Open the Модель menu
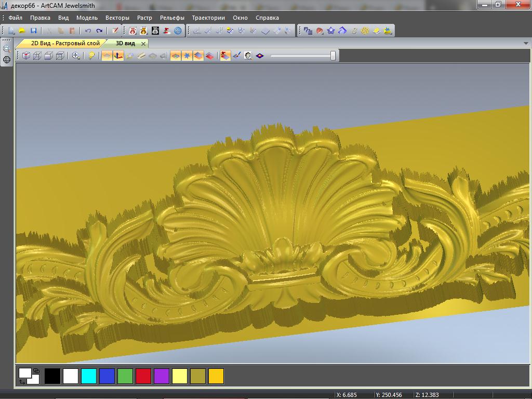This screenshot has height=399, width=532. [x=87, y=18]
